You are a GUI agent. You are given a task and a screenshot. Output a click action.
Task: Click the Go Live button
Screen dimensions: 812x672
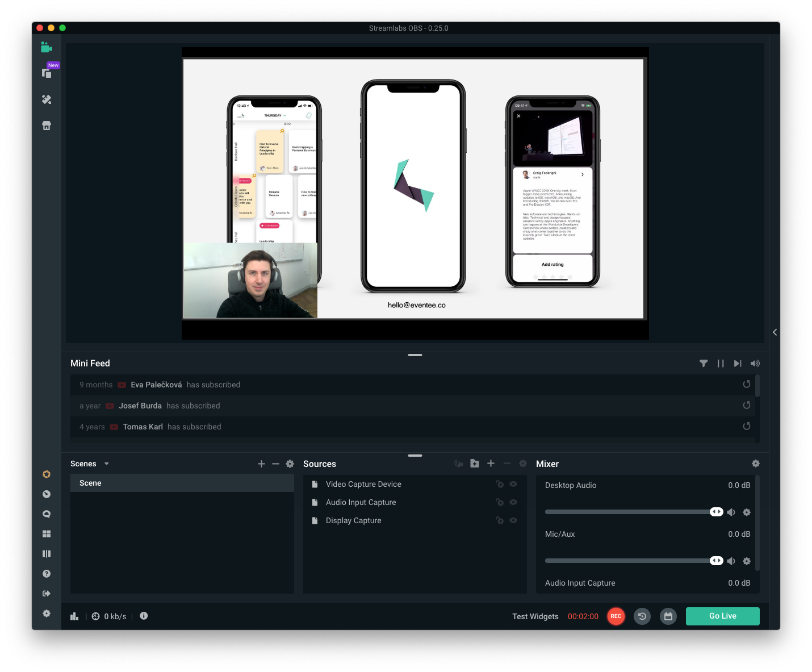tap(723, 616)
